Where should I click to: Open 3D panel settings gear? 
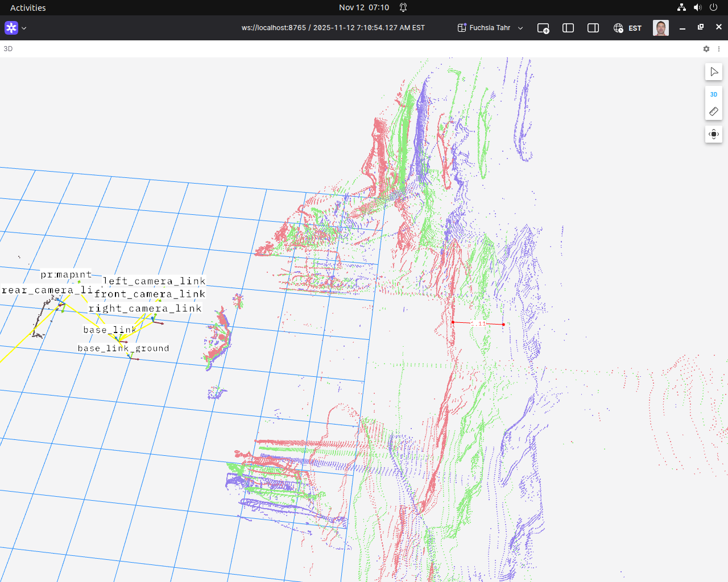coord(706,49)
